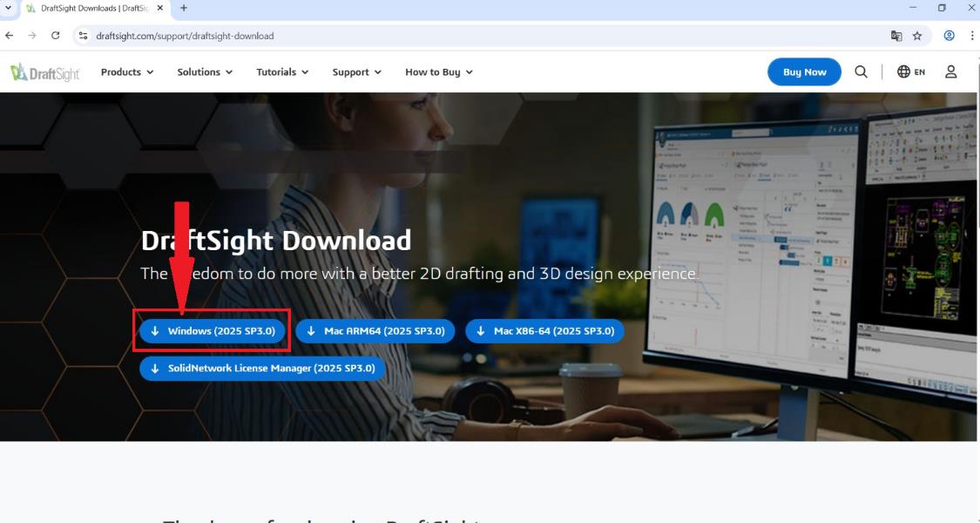Open the user account profile icon in navbar
Image resolution: width=980 pixels, height=523 pixels.
[950, 72]
